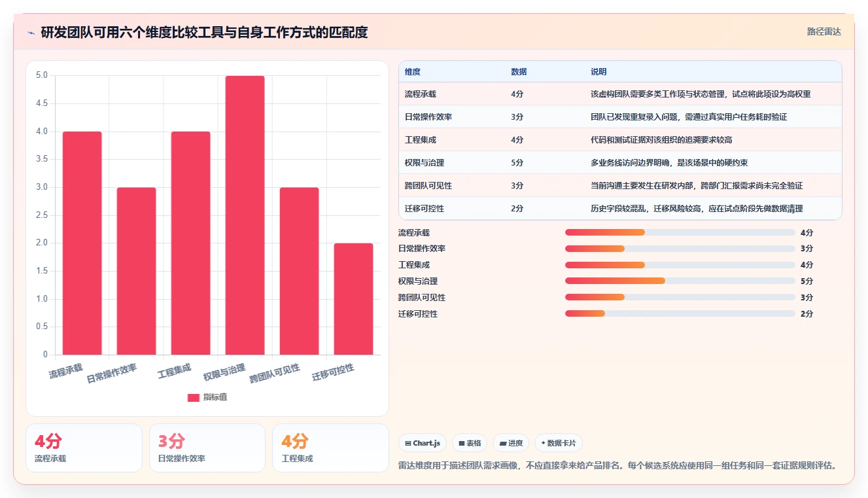Select the Chart.js tag chip
This screenshot has height=498, width=868.
423,443
